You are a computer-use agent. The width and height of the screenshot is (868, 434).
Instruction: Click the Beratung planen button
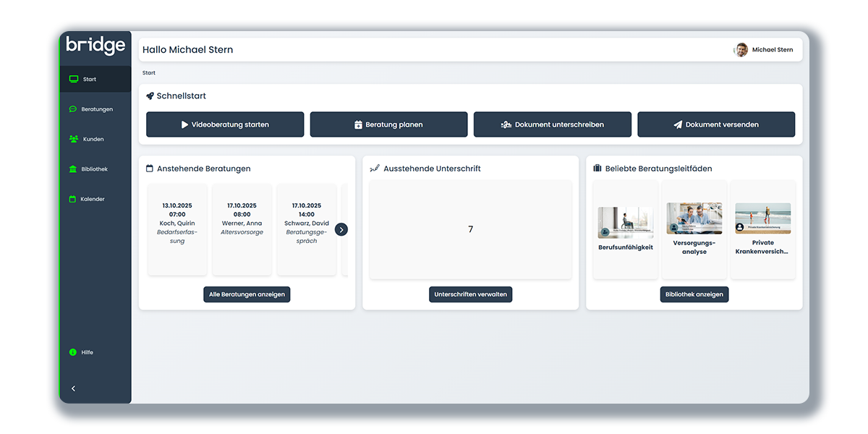388,124
